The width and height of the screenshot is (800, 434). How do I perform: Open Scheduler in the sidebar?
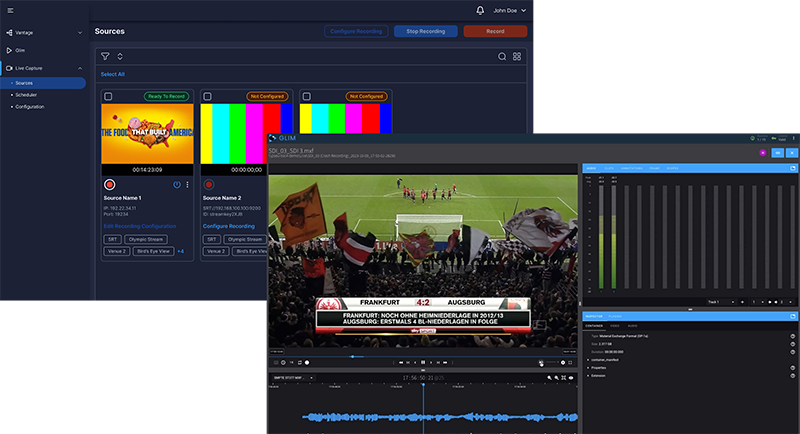26,95
